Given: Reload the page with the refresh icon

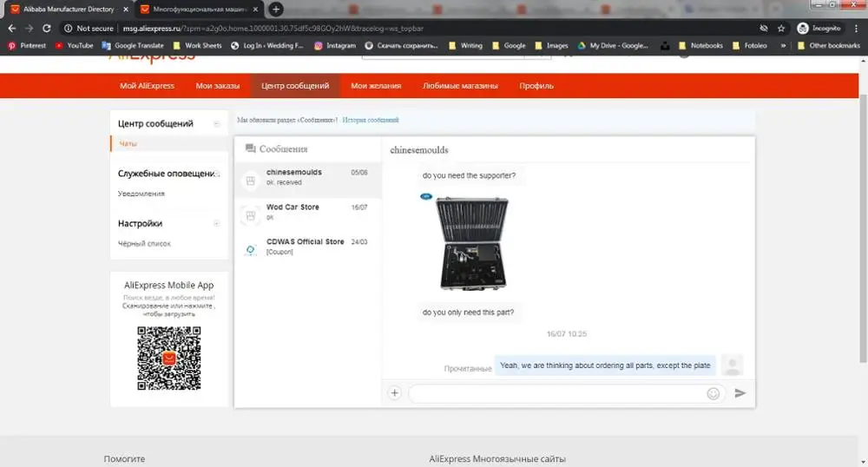Looking at the screenshot, I should click(x=47, y=29).
